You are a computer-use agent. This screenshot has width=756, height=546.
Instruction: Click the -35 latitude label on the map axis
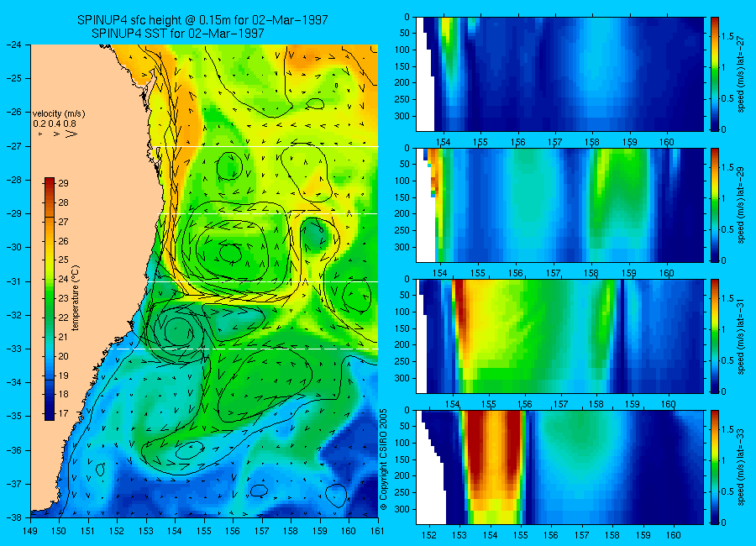[13, 416]
